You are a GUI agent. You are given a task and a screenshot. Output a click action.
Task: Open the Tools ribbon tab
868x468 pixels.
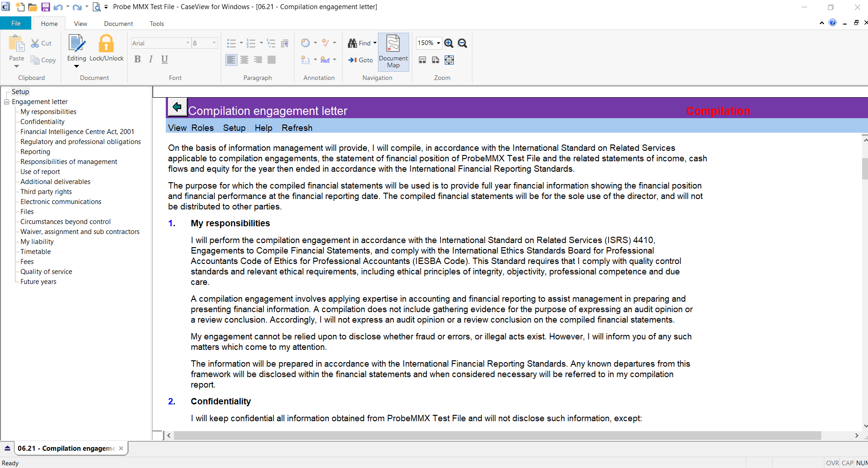[x=157, y=24]
